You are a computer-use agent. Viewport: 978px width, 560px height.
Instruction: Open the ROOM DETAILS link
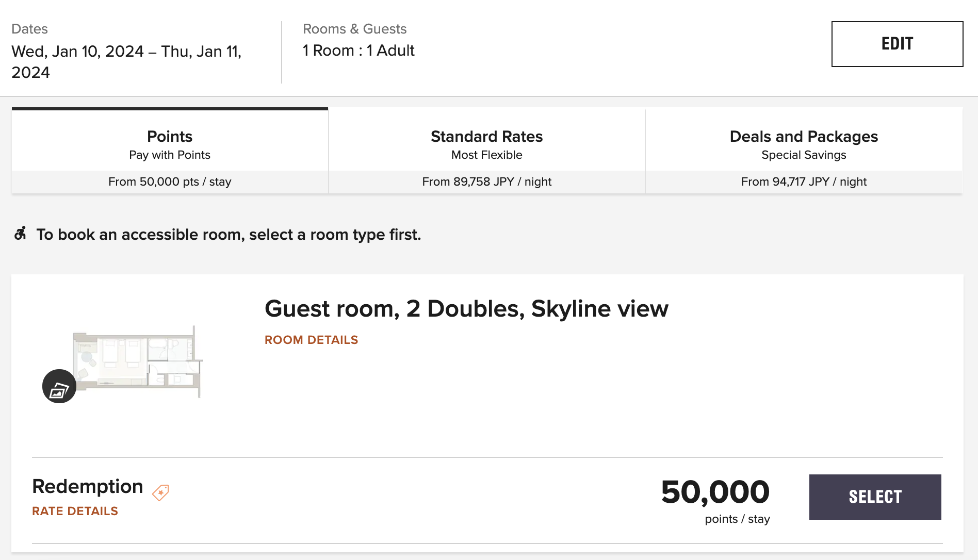[x=311, y=340]
